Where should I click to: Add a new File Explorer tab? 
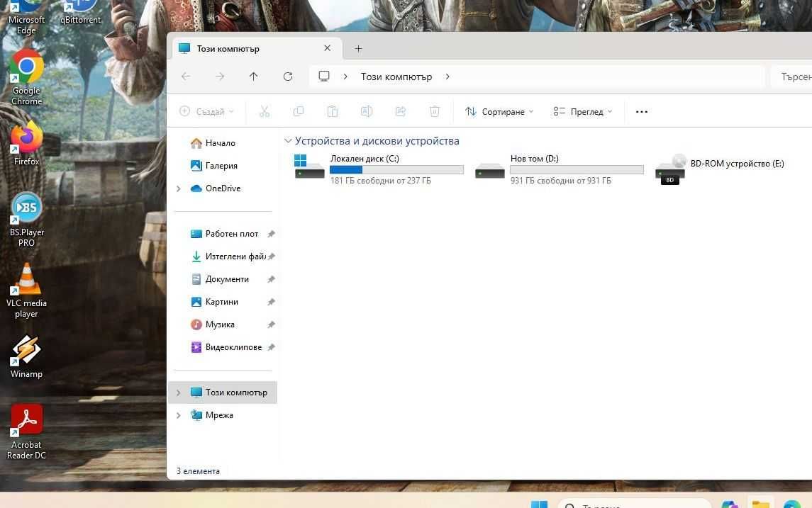(358, 49)
